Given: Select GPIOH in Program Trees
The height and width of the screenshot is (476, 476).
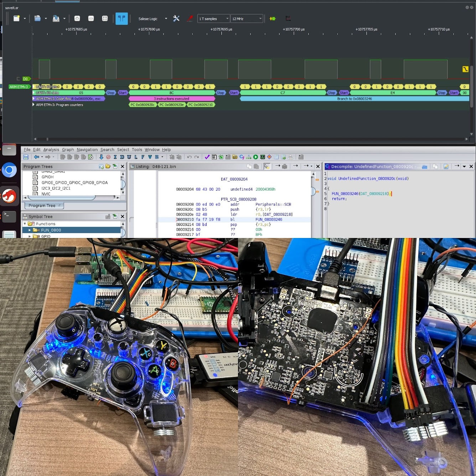Looking at the screenshot, I should 47,177.
